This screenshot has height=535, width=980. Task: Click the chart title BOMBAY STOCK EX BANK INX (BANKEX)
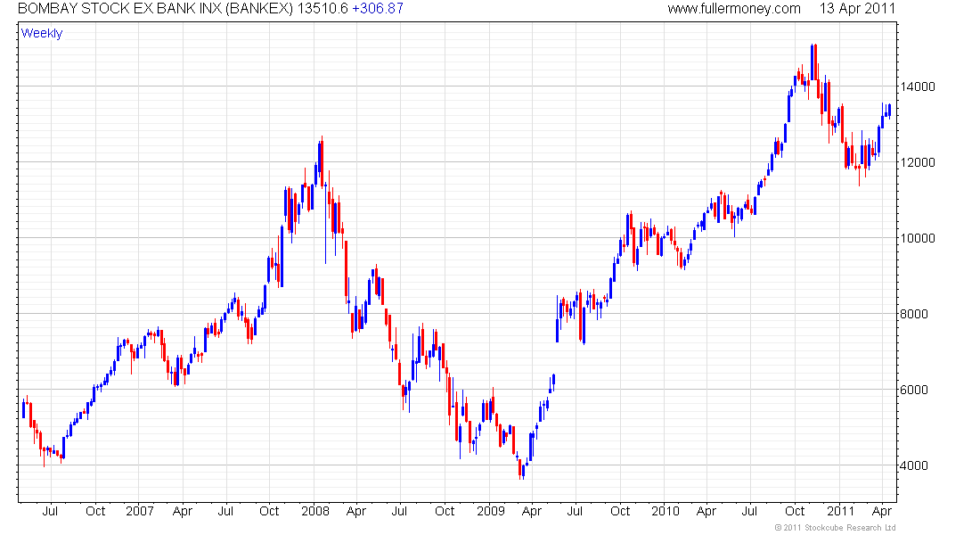click(155, 9)
